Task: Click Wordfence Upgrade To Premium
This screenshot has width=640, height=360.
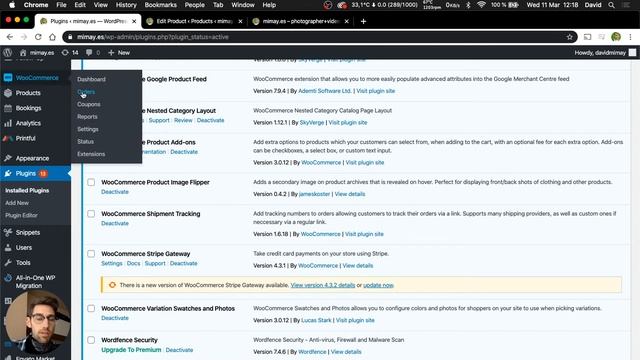Action: click(131, 350)
